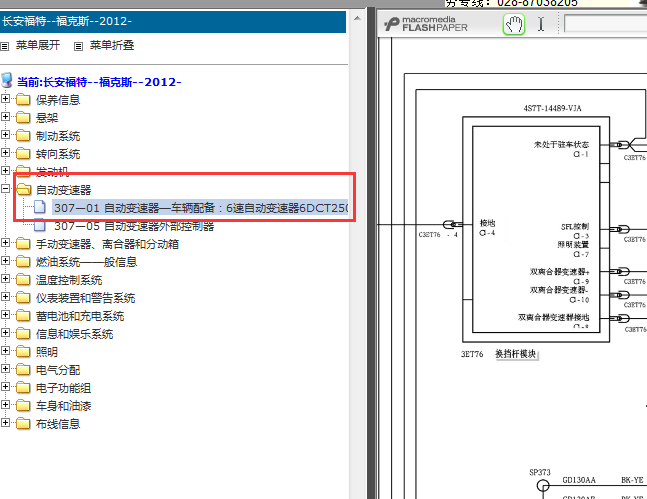Click the 悬架 folder icon
647x499 pixels.
(x=23, y=118)
